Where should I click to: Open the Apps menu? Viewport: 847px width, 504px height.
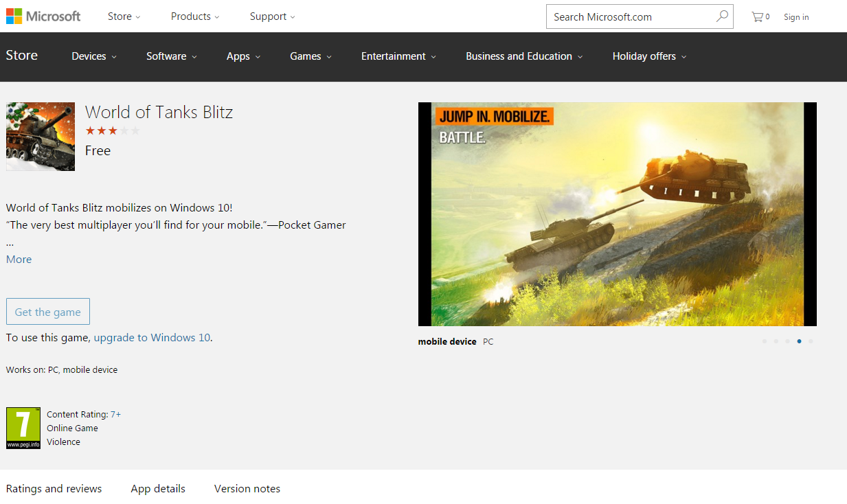pyautogui.click(x=244, y=56)
